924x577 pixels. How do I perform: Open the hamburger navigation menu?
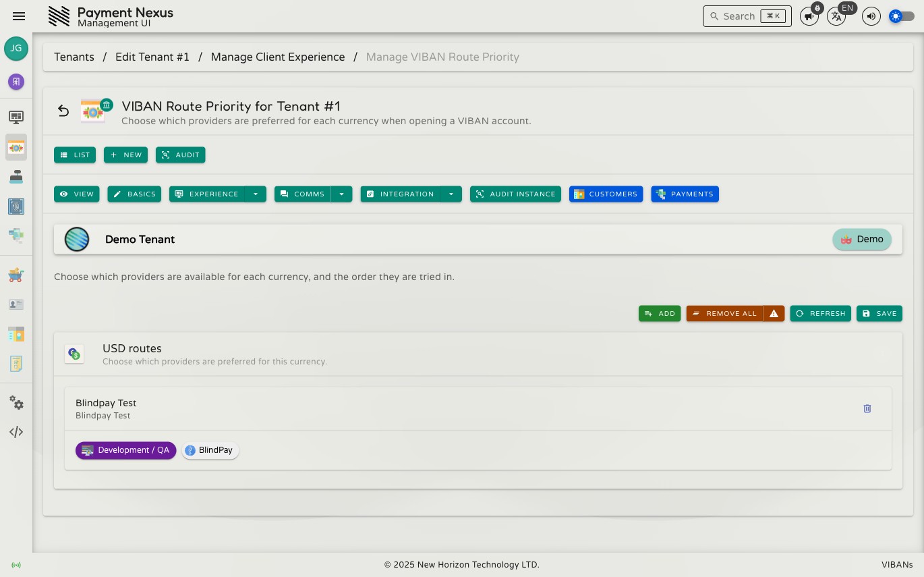click(19, 16)
